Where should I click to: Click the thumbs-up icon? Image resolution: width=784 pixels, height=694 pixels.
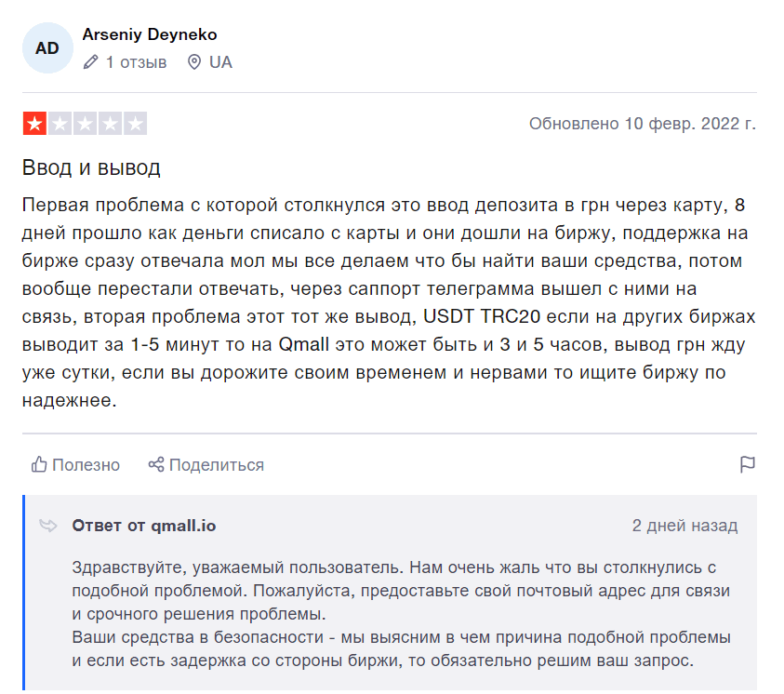click(39, 464)
